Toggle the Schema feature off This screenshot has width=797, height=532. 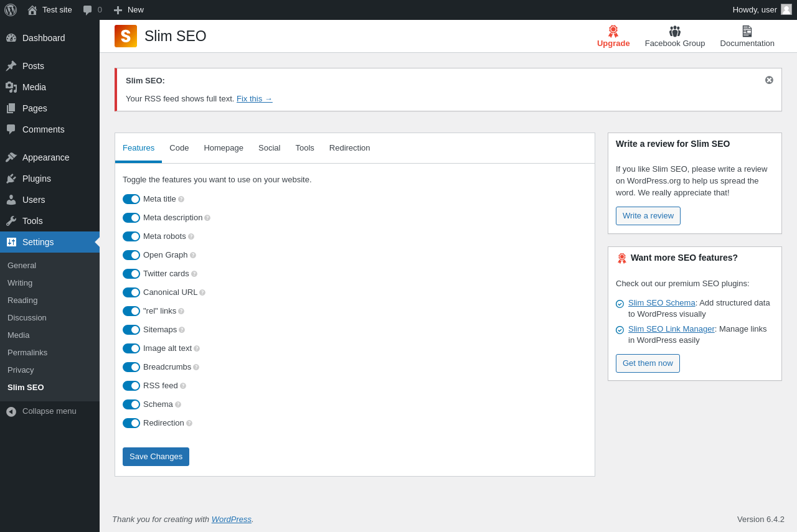[x=131, y=404]
